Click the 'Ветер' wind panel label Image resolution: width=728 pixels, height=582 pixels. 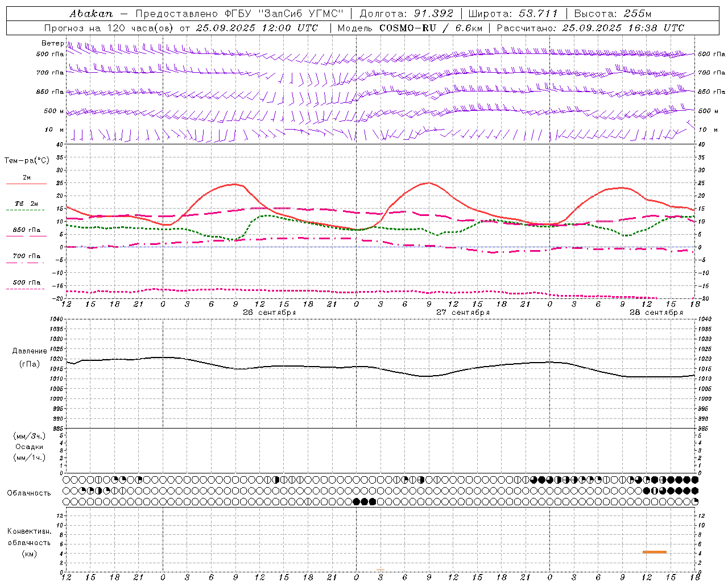point(52,43)
